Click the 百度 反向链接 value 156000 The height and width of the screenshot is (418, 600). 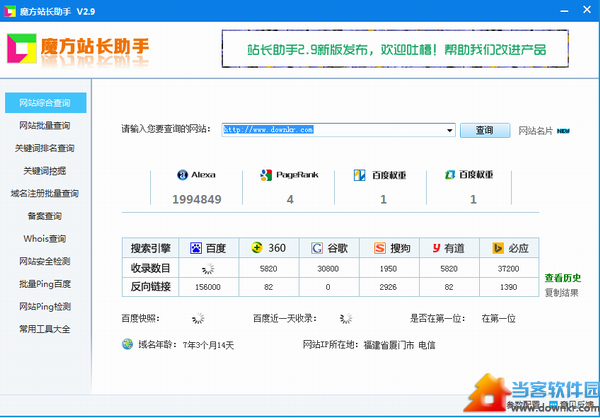pos(208,287)
